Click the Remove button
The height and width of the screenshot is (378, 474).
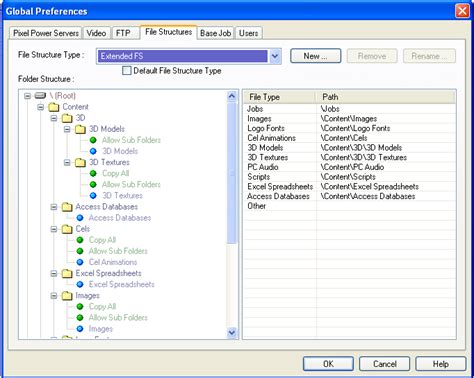pyautogui.click(x=372, y=56)
